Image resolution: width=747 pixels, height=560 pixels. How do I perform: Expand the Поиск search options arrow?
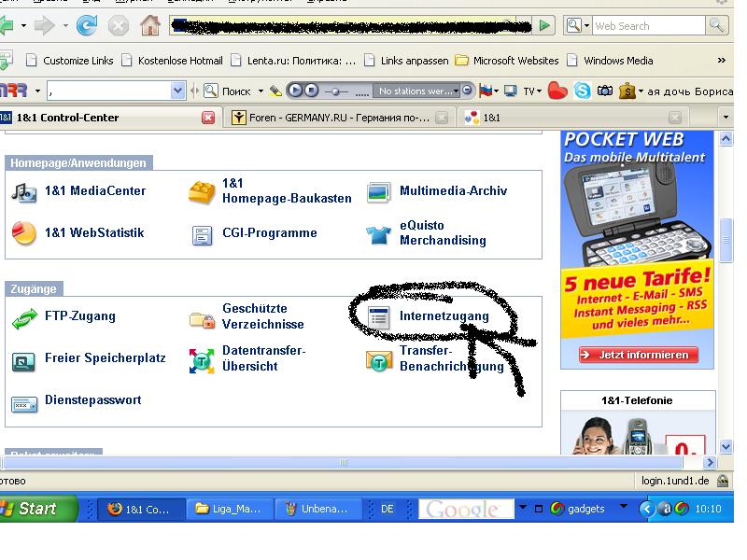pyautogui.click(x=261, y=91)
